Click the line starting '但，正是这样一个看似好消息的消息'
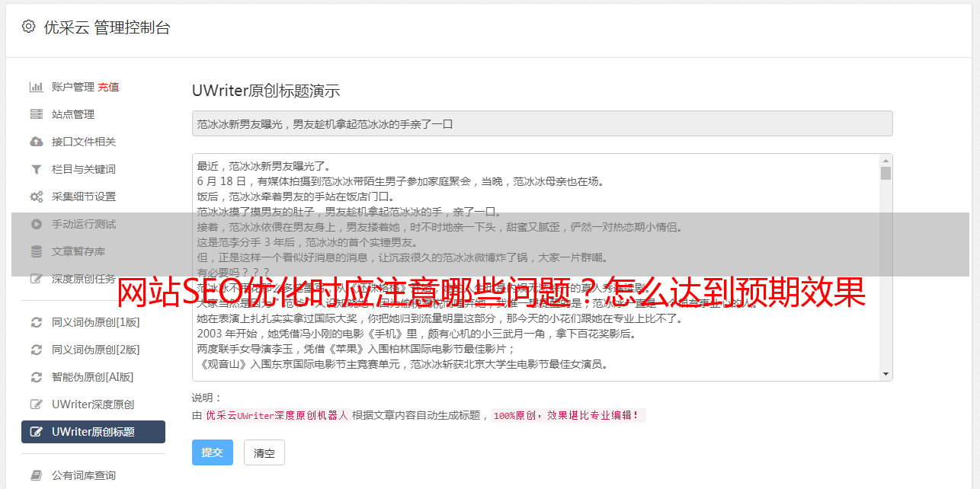This screenshot has height=489, width=980. tap(402, 257)
